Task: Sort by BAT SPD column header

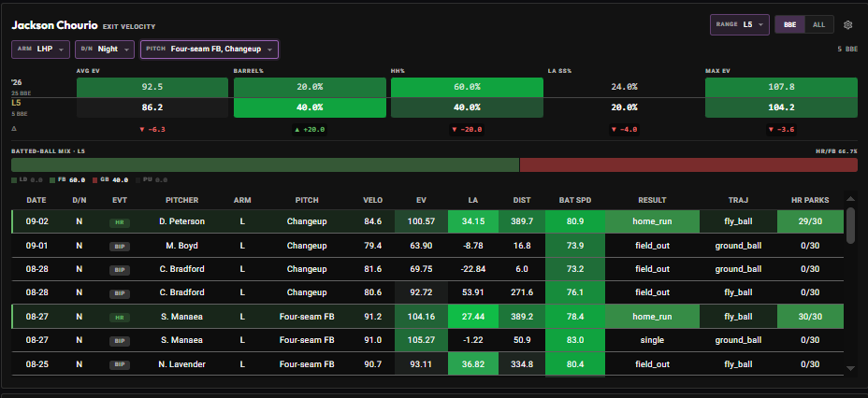Action: [x=575, y=200]
